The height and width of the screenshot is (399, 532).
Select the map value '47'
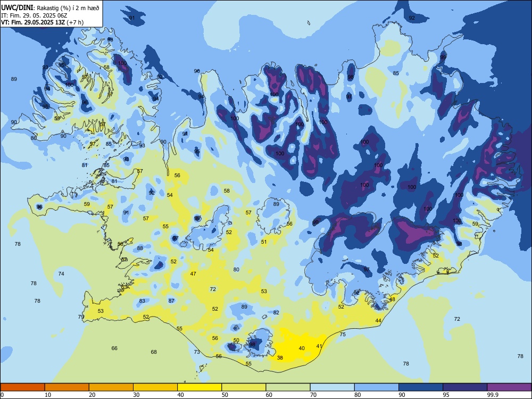pyautogui.click(x=193, y=274)
